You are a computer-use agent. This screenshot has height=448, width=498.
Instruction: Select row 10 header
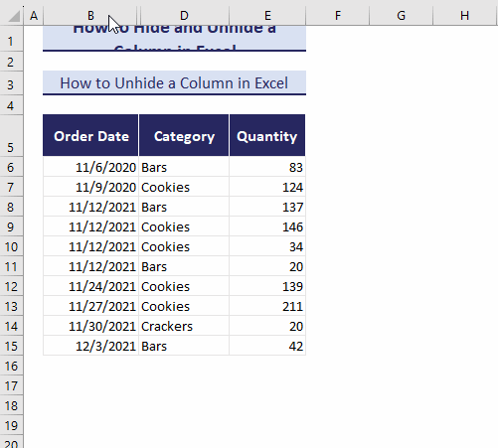[x=11, y=246]
